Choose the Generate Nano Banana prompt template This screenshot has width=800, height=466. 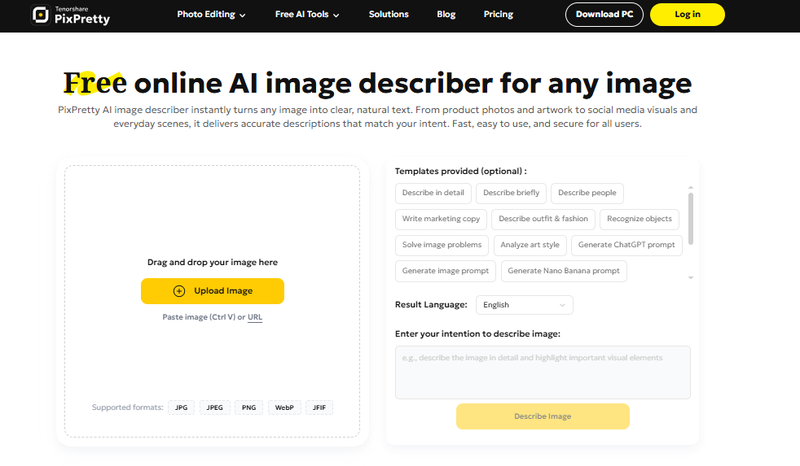564,271
